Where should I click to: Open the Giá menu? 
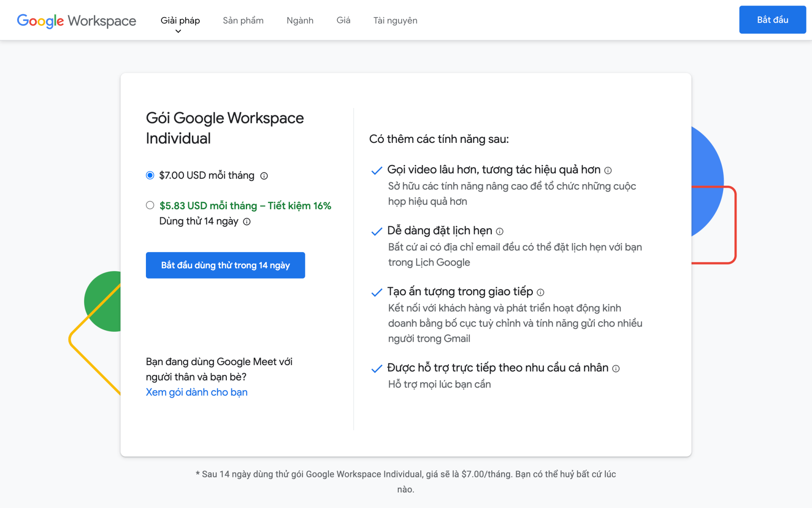(343, 20)
